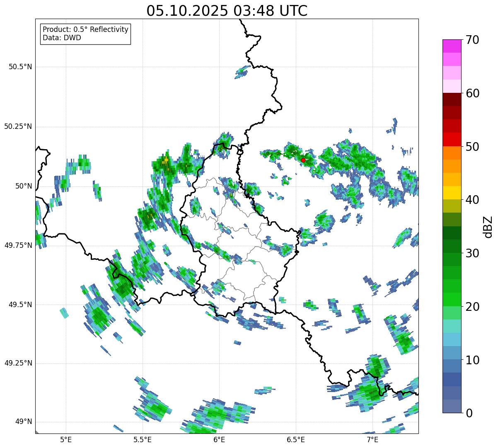Viewport: 498px width, 448px height.
Task: Click the 49.75°N latitude label
Action: [18, 245]
